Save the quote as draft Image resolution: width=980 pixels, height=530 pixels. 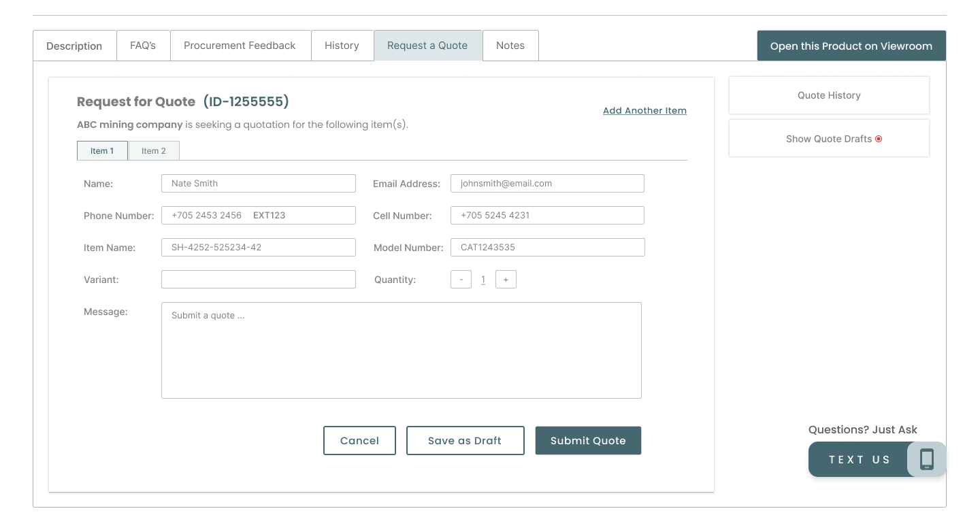point(465,441)
